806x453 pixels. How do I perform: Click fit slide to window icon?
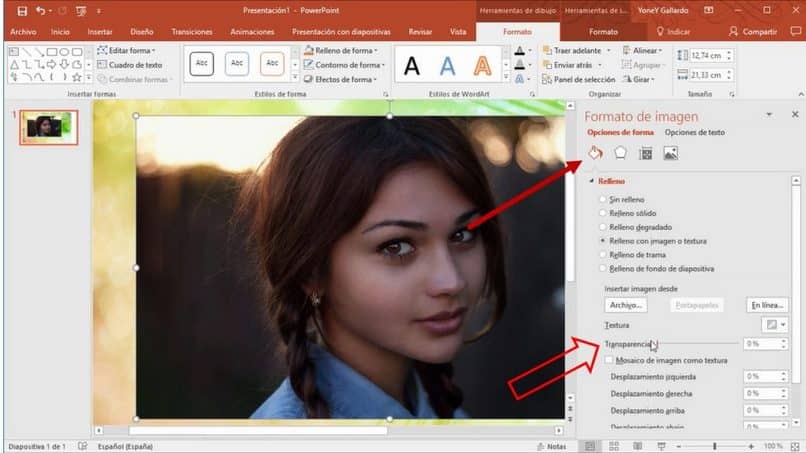point(795,446)
